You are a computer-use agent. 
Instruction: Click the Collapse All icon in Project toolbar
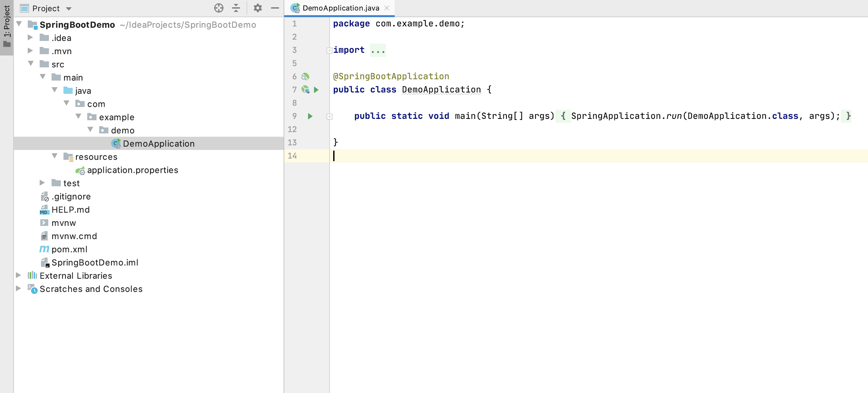(236, 8)
